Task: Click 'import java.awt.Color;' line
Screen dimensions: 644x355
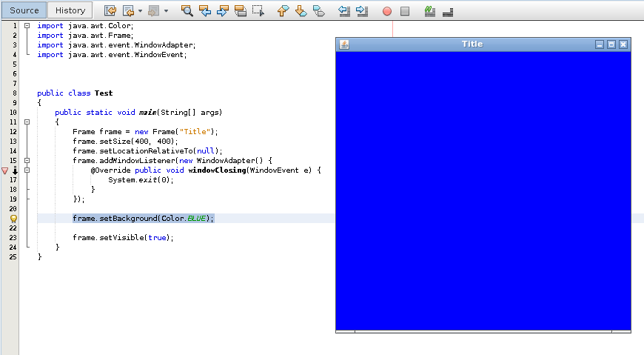Action: (x=85, y=25)
